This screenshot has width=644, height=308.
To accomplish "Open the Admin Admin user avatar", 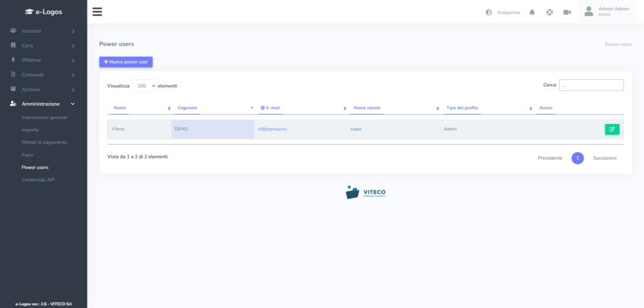I will (x=589, y=11).
